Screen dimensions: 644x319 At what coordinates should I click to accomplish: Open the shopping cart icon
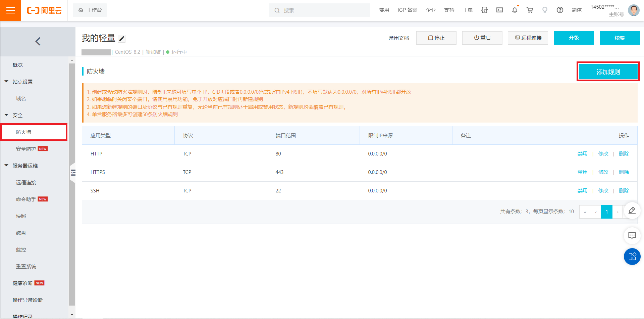point(530,10)
